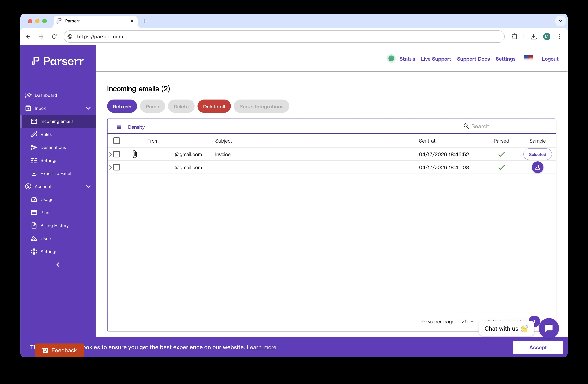Click the Density lines icon

[119, 127]
